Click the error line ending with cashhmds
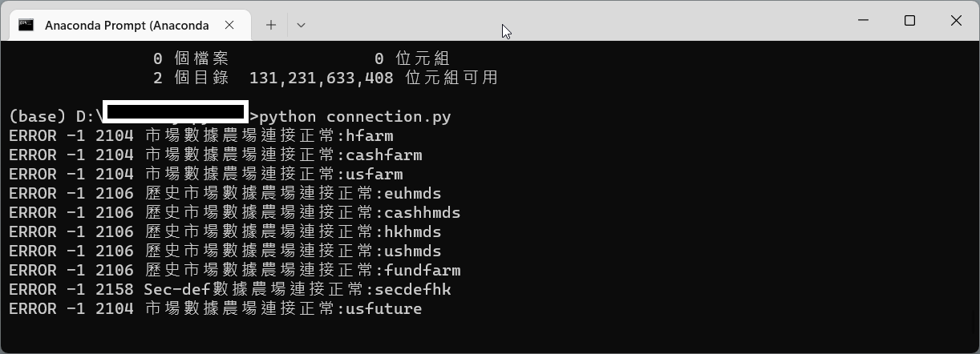This screenshot has width=980, height=354. pyautogui.click(x=235, y=212)
